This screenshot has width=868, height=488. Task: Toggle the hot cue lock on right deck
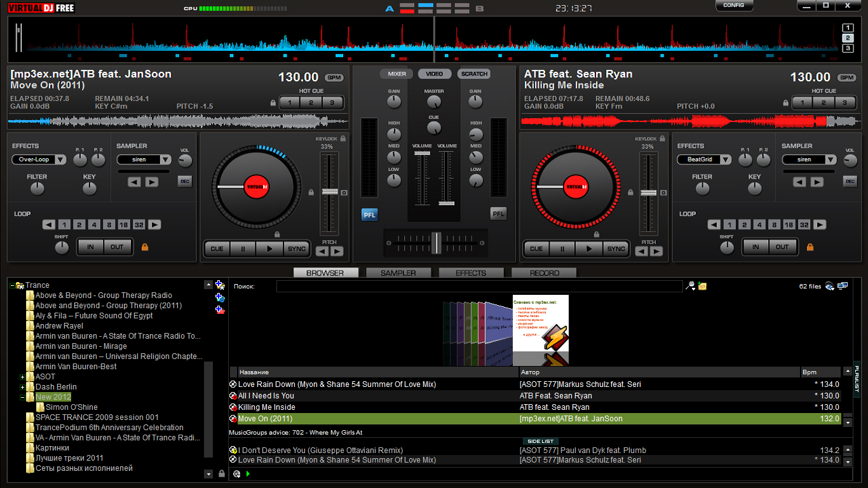pyautogui.click(x=784, y=103)
